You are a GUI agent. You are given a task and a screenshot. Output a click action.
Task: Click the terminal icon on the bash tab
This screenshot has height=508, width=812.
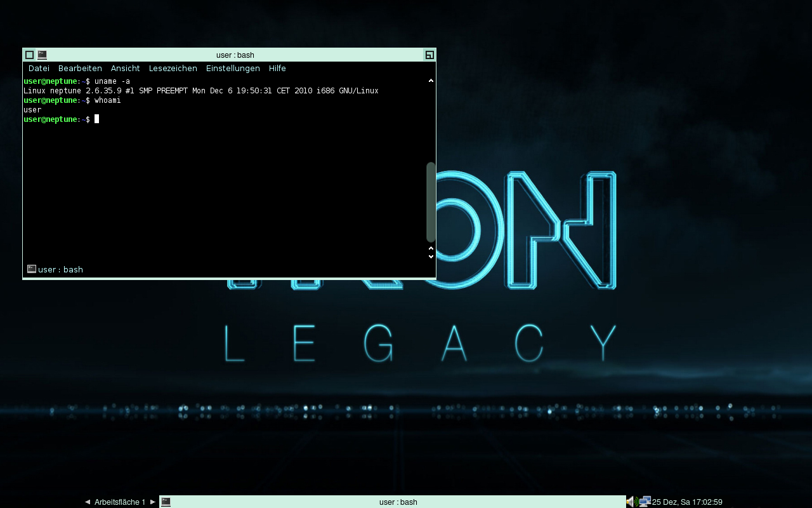click(x=32, y=269)
